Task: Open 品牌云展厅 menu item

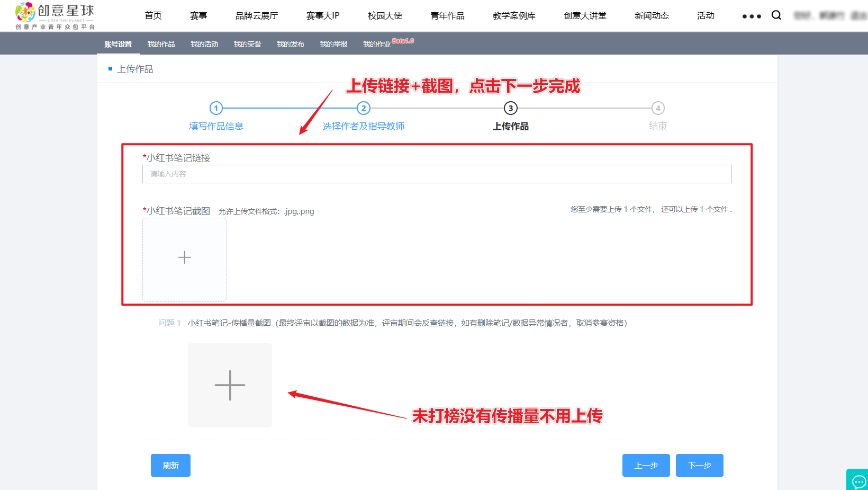Action: click(257, 16)
